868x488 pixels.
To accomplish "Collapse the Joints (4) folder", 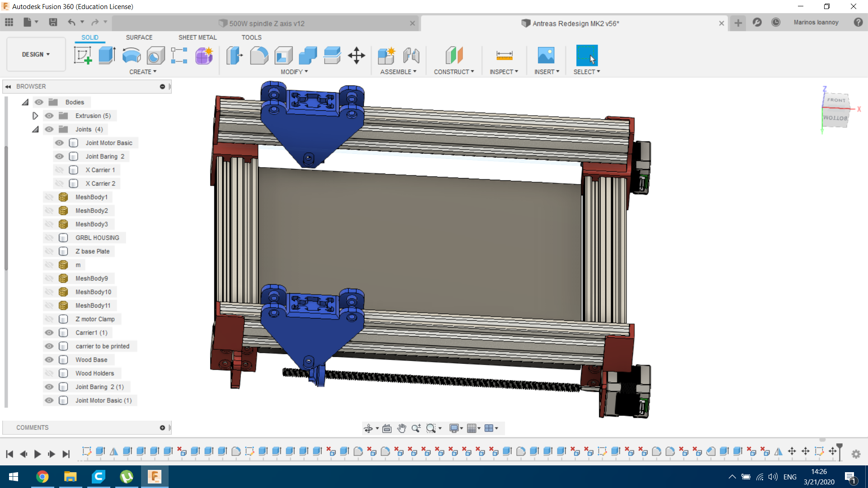I will [x=35, y=129].
